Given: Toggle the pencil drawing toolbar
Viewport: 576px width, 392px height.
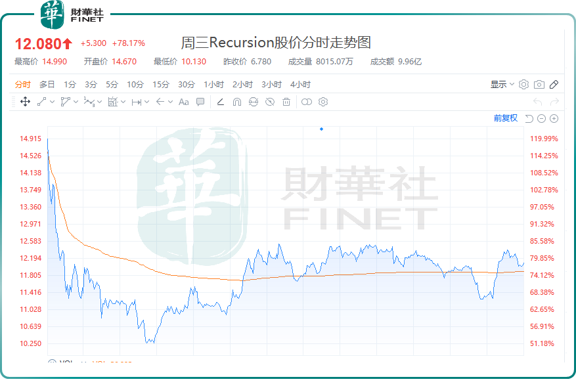Looking at the screenshot, I should [554, 85].
